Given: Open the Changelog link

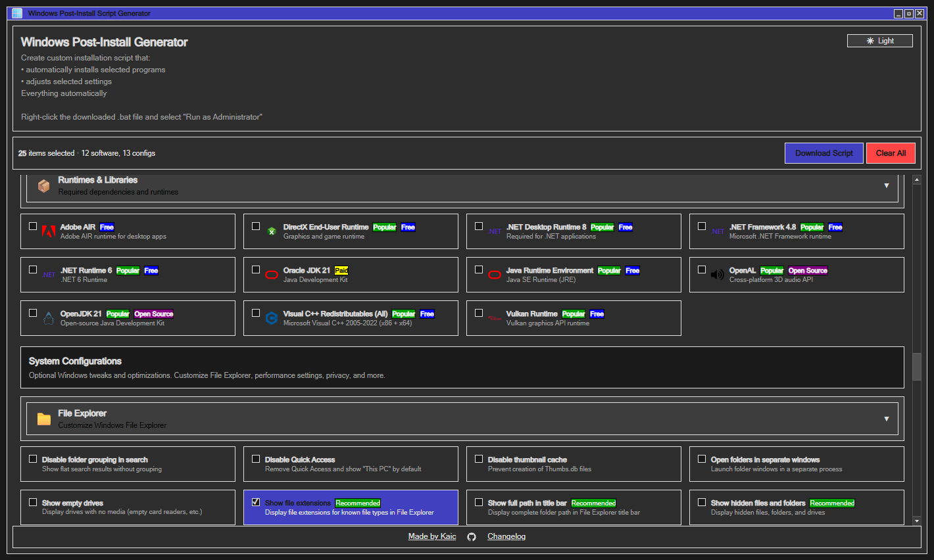Looking at the screenshot, I should (x=506, y=536).
